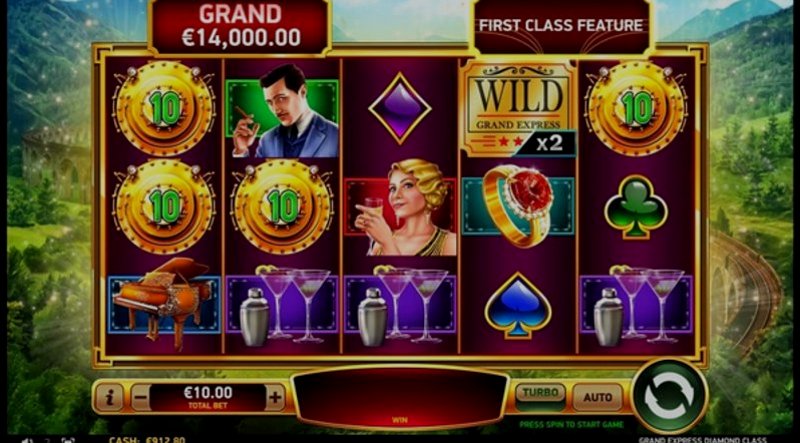Click the green club symbol
This screenshot has width=800, height=443.
[636, 206]
